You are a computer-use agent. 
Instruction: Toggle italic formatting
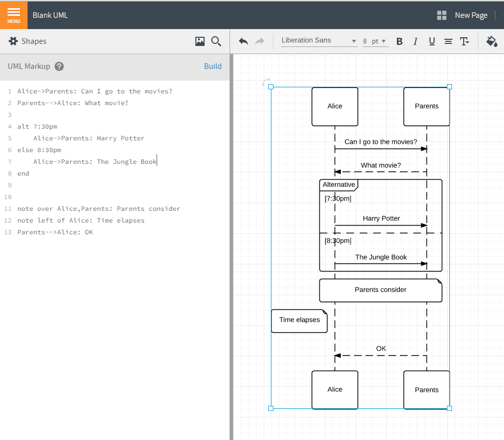tap(415, 41)
